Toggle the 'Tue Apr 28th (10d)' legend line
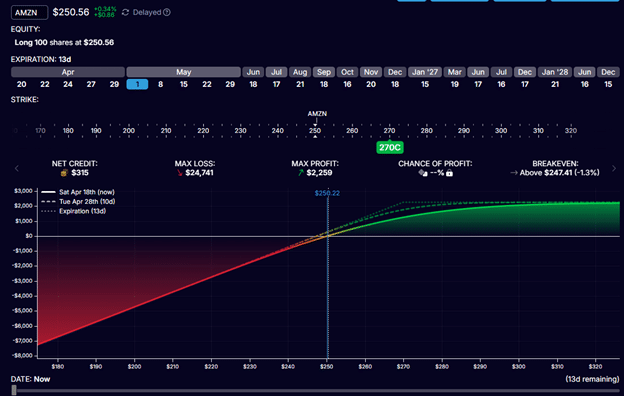This screenshot has height=396, width=624. (78, 202)
